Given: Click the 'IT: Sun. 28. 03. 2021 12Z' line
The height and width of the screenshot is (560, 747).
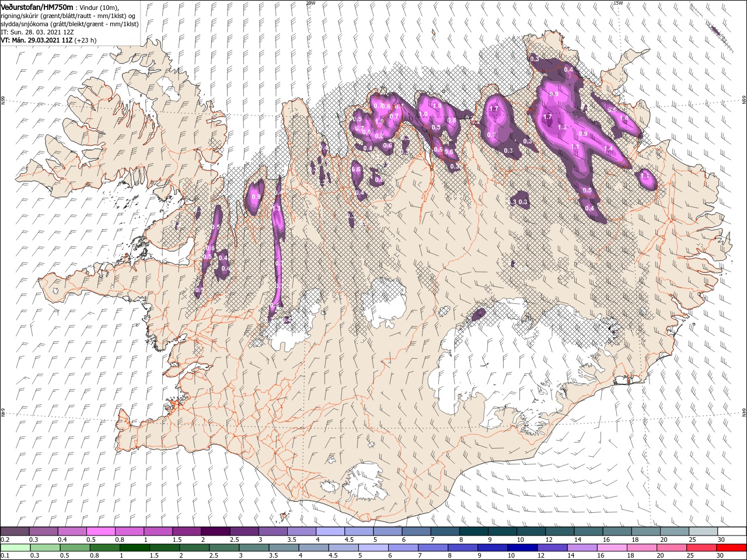Looking at the screenshot, I should point(37,32).
